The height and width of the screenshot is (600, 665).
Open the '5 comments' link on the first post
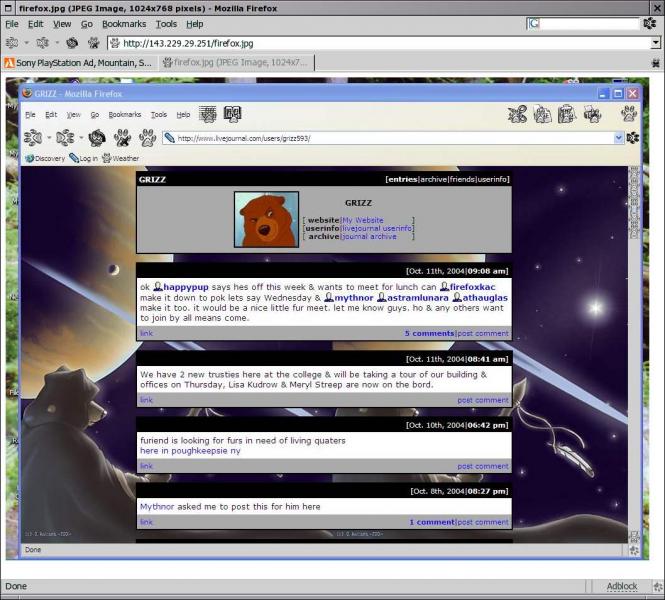pos(429,333)
